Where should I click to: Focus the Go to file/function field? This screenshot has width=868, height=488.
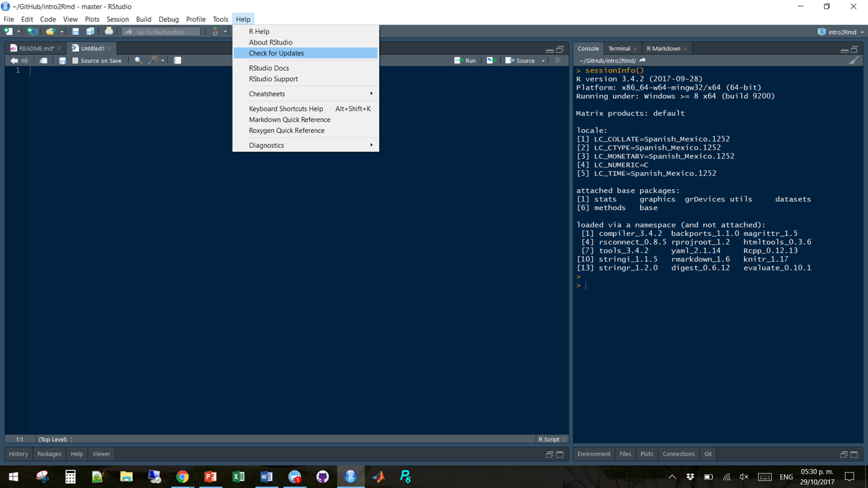point(161,32)
